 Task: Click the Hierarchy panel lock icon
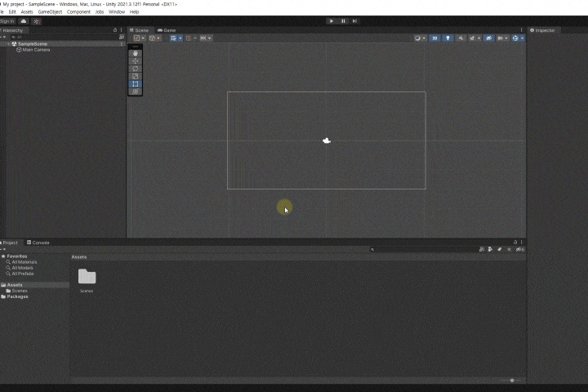115,30
